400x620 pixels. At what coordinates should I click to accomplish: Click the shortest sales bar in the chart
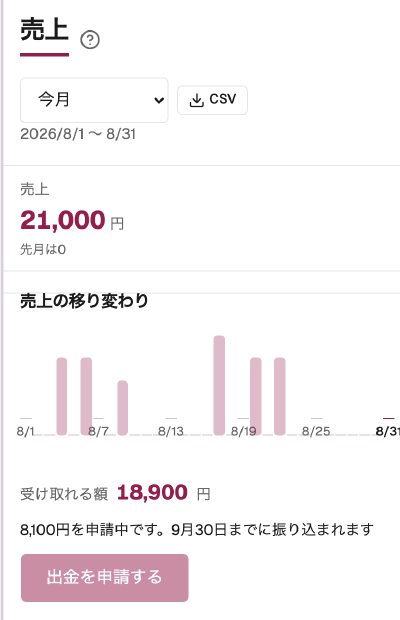pos(123,408)
